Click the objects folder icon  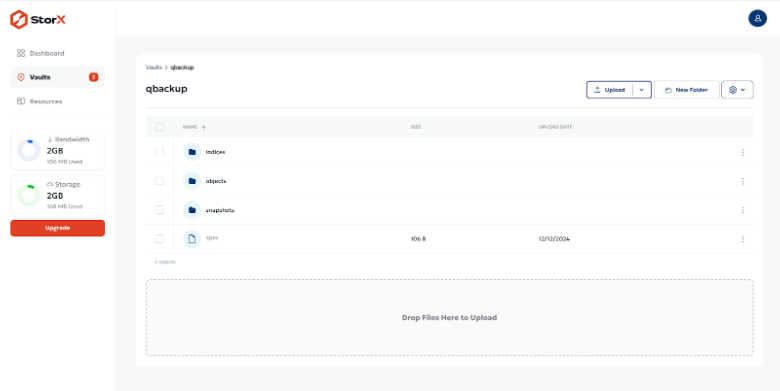192,181
